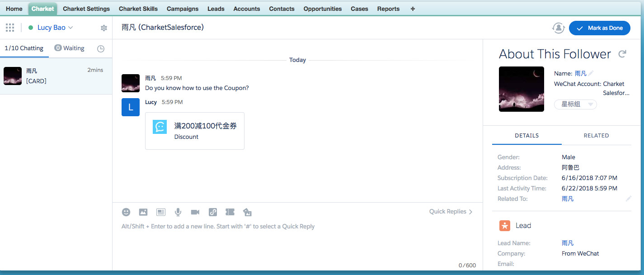Open the app launcher grid icon
The width and height of the screenshot is (644, 275).
pyautogui.click(x=10, y=28)
